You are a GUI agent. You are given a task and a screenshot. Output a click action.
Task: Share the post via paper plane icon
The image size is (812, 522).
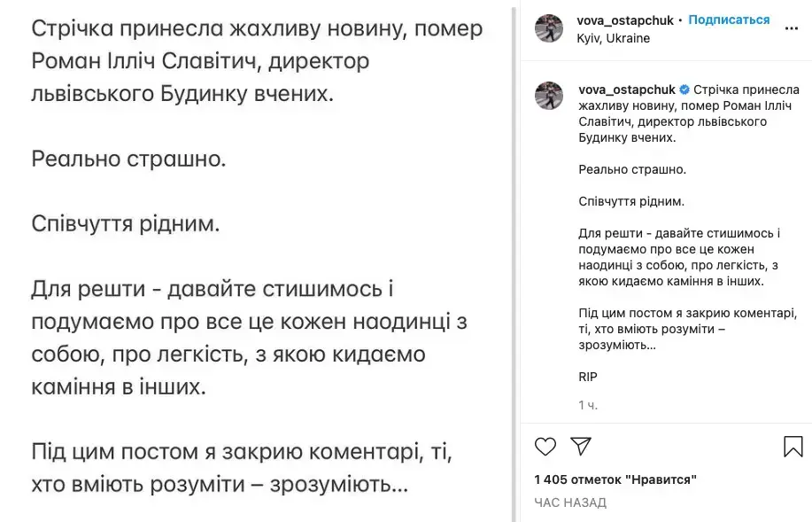tap(581, 446)
